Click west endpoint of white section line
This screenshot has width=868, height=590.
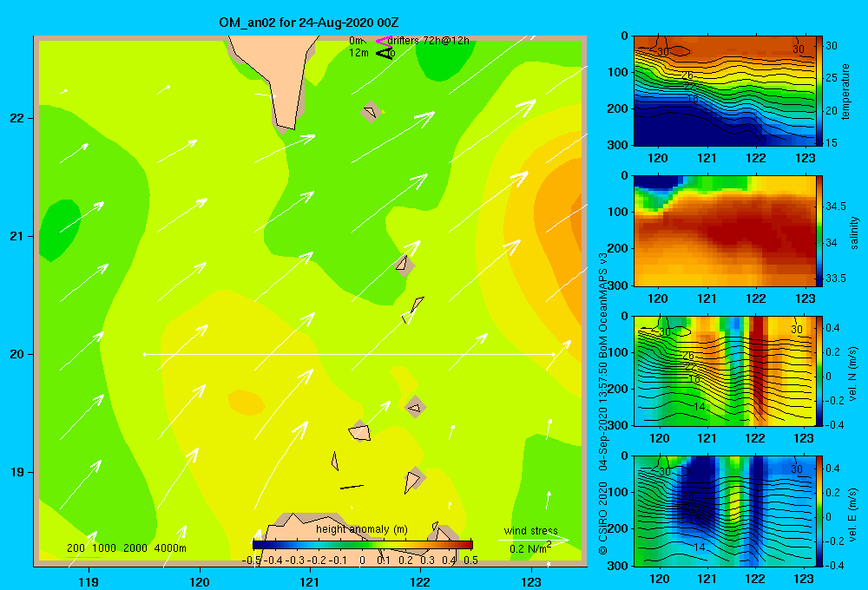point(144,354)
